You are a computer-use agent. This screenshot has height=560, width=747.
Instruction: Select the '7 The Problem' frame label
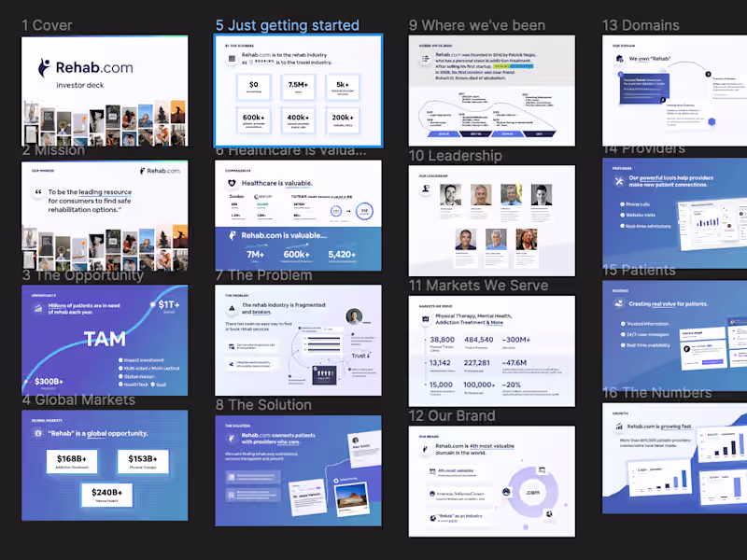click(x=264, y=275)
